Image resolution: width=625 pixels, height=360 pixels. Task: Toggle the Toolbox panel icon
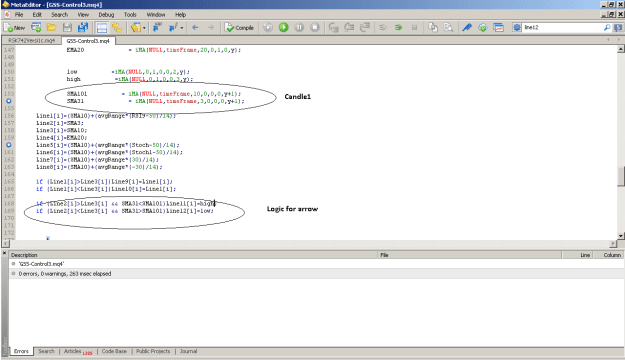102,28
